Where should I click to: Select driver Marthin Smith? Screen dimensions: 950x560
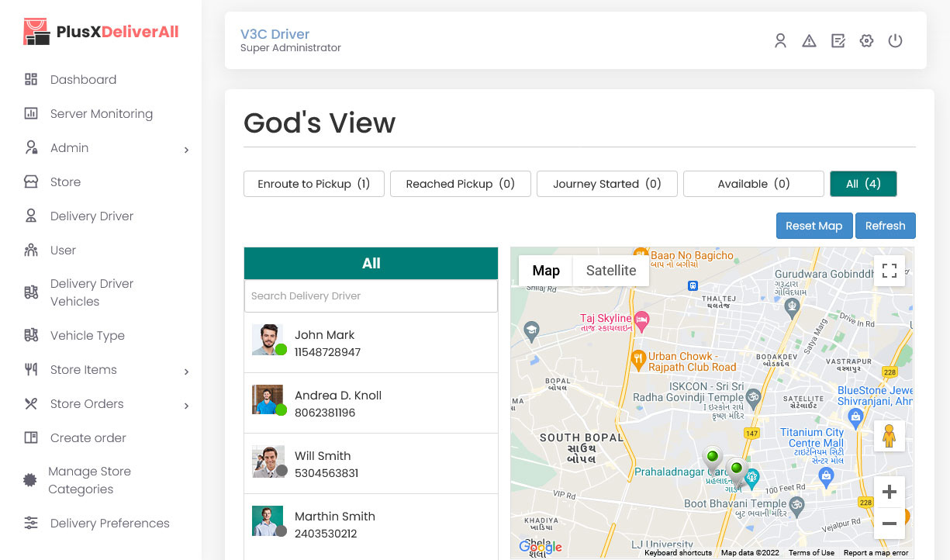(371, 524)
